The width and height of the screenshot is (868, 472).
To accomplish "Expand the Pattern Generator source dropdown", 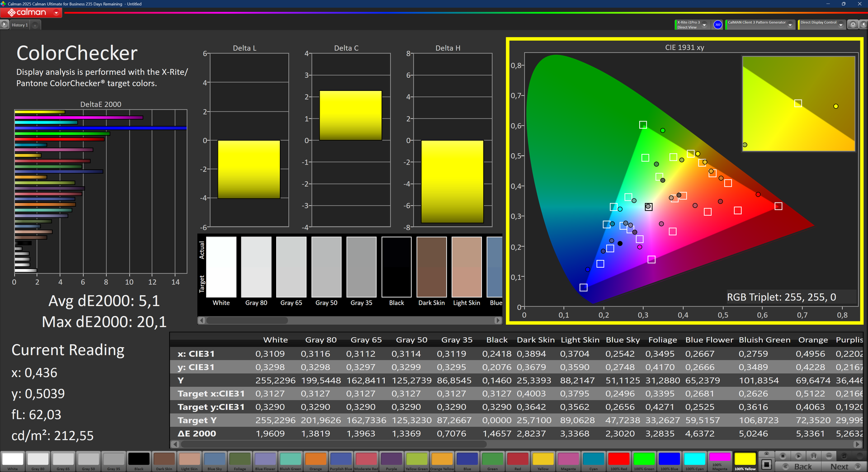I will [x=790, y=25].
